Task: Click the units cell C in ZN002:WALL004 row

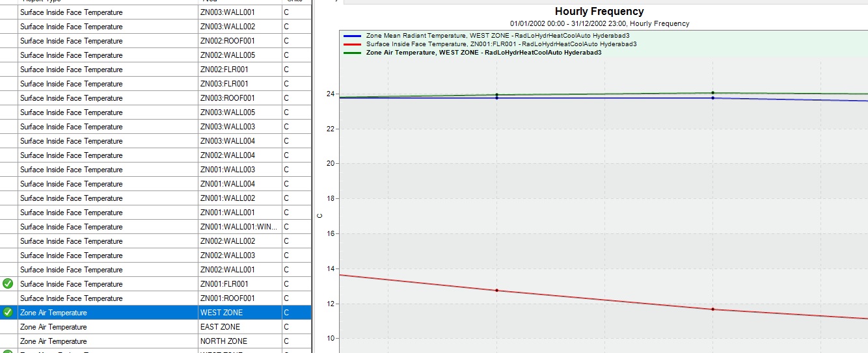Action: pos(296,155)
